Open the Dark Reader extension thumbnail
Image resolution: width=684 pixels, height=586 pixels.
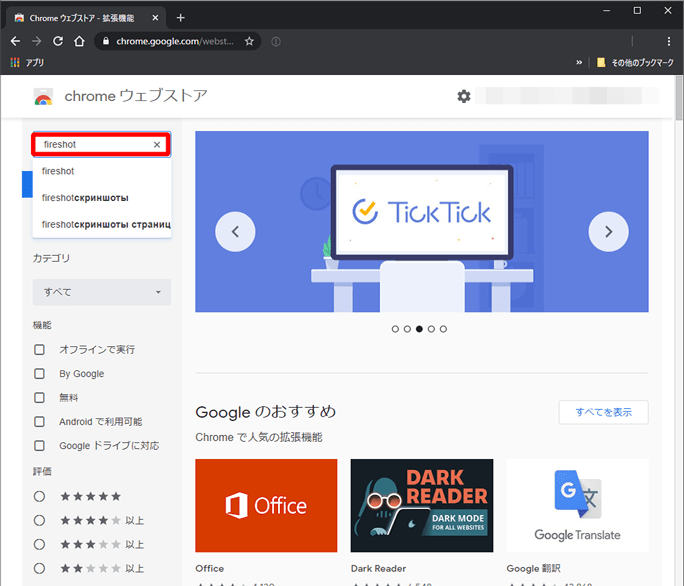(x=422, y=505)
